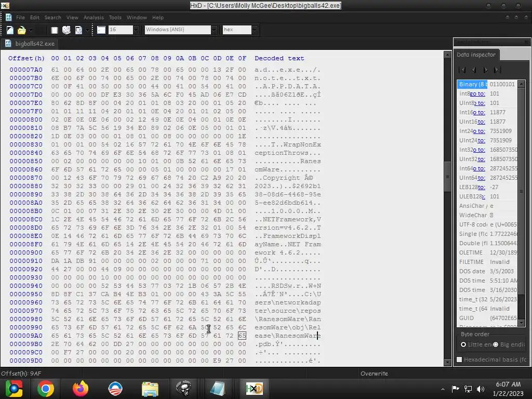Click the bytes-per-row window icon
This screenshot has width=532, height=399.
[101, 30]
